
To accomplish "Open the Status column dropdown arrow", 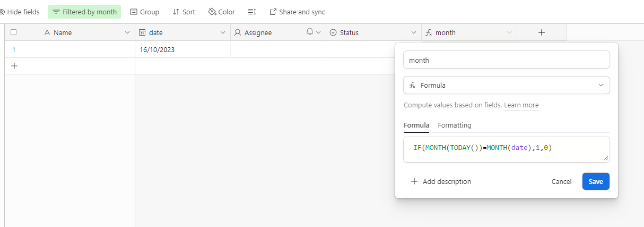I will [414, 32].
